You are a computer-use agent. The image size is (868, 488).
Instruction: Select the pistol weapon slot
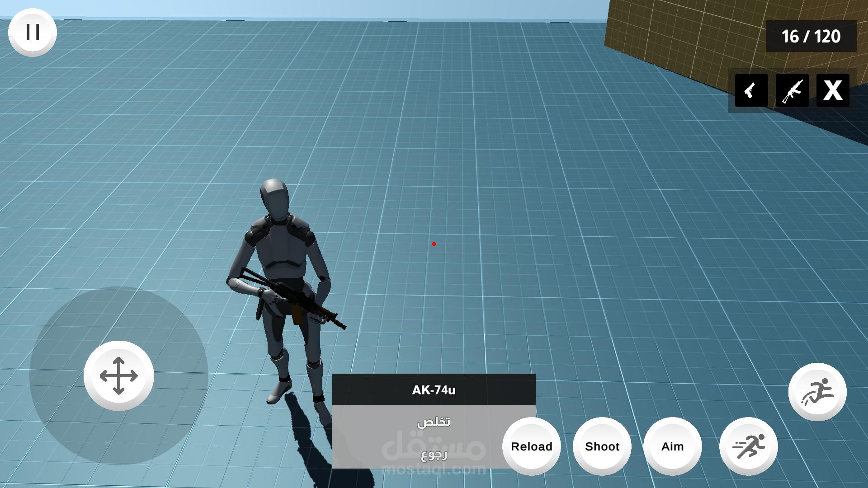(751, 90)
